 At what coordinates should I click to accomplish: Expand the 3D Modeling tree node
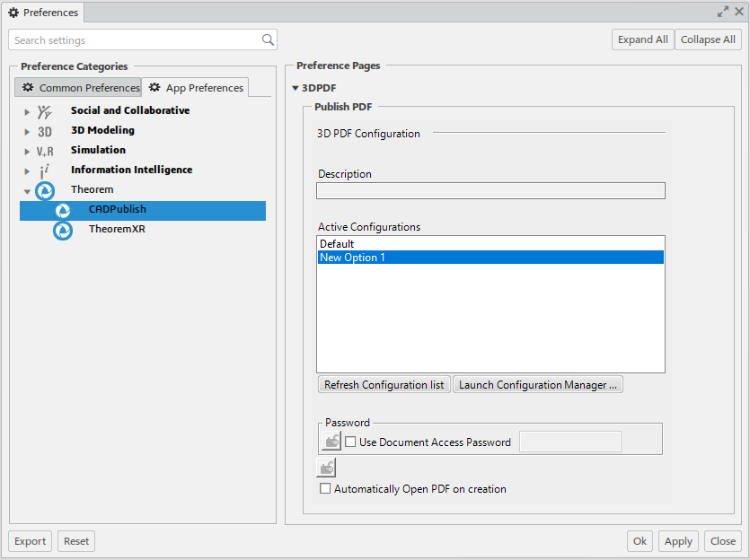tap(27, 132)
